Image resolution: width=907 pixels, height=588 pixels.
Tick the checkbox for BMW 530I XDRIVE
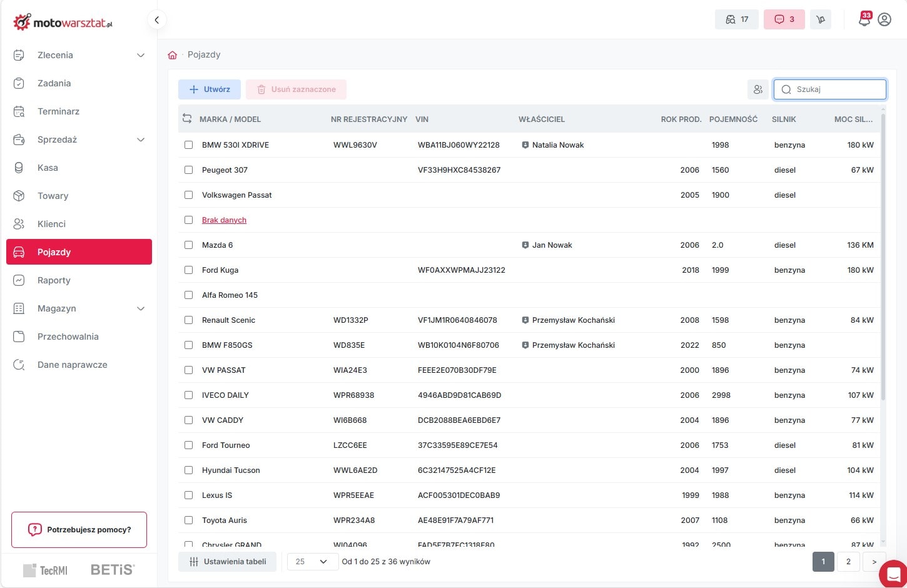point(188,145)
